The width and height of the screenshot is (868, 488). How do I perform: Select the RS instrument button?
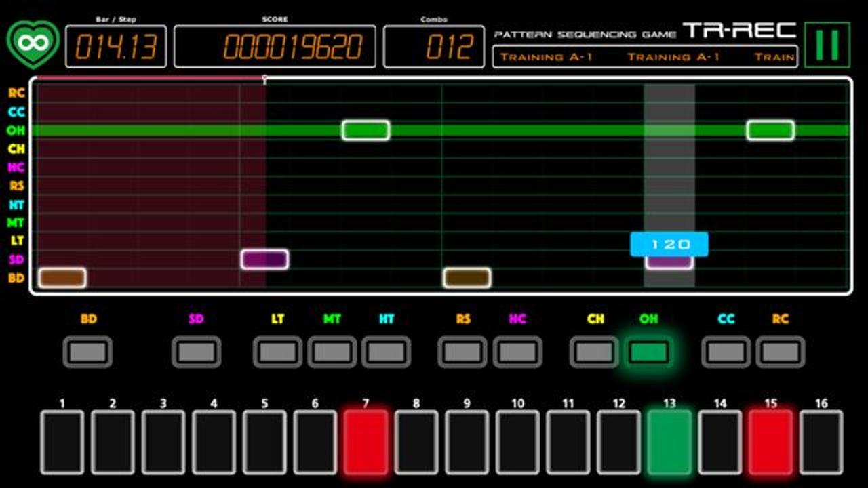(463, 352)
